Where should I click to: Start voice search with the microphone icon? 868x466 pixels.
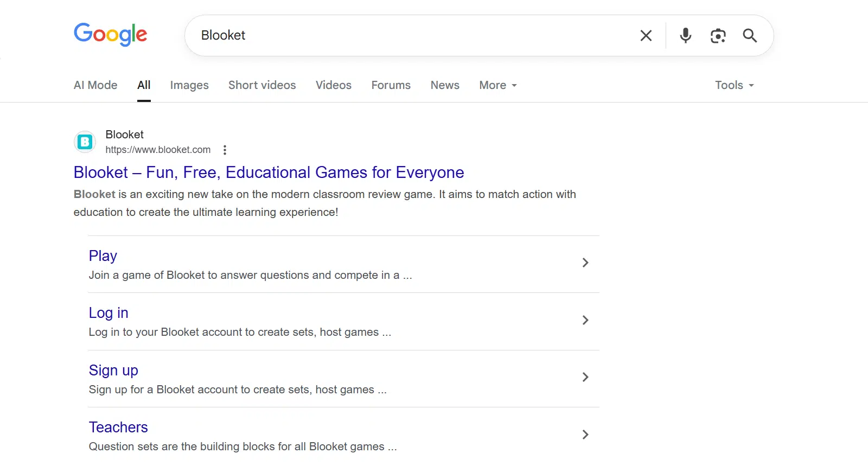685,36
